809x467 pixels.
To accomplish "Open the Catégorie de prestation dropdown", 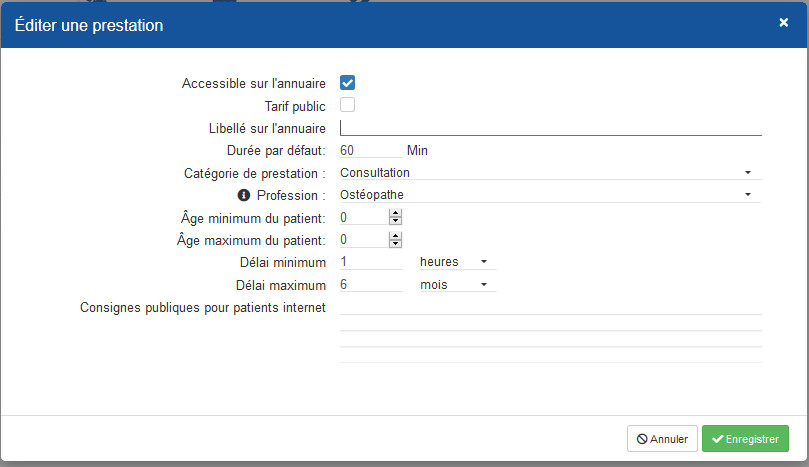I will 551,173.
